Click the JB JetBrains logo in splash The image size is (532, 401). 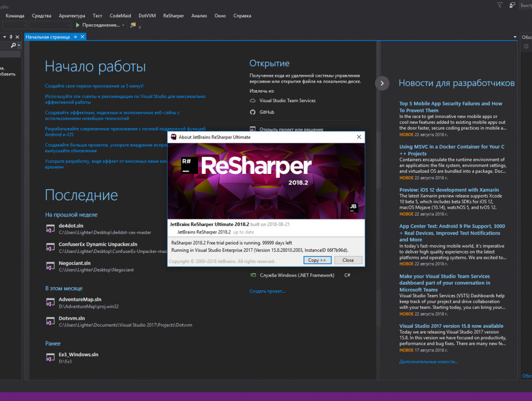(x=353, y=208)
